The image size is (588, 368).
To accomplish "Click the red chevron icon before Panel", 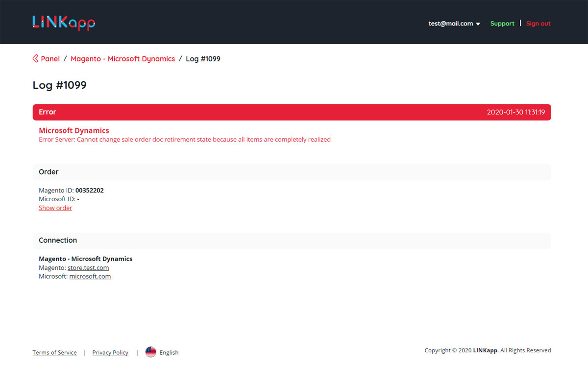I will 35,59.
